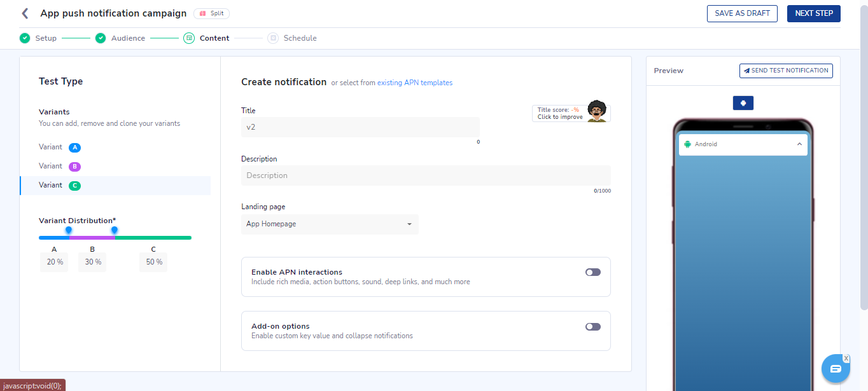Click the variant C 50 % field
The height and width of the screenshot is (391, 868).
(x=153, y=262)
